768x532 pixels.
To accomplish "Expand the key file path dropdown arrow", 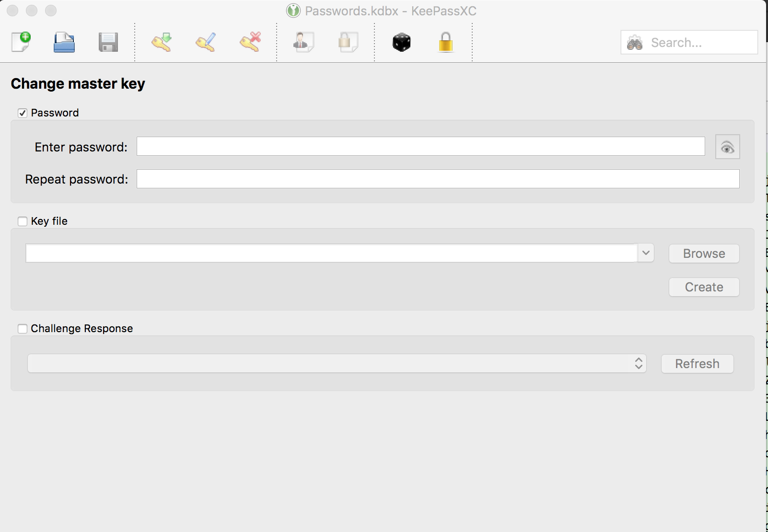I will pyautogui.click(x=646, y=253).
